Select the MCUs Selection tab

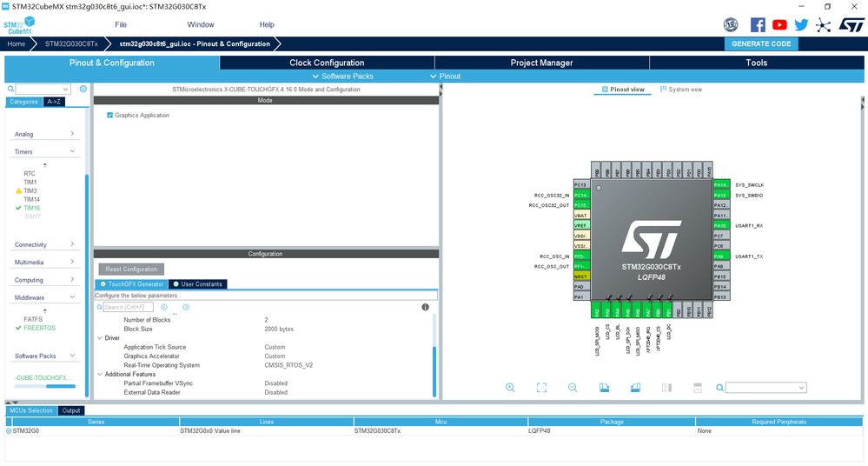click(31, 410)
